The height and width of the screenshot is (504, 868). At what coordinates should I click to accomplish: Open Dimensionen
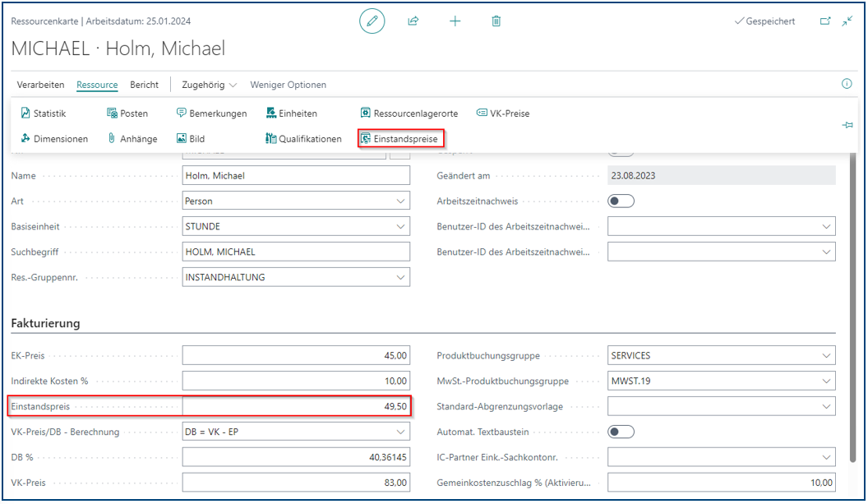click(54, 138)
